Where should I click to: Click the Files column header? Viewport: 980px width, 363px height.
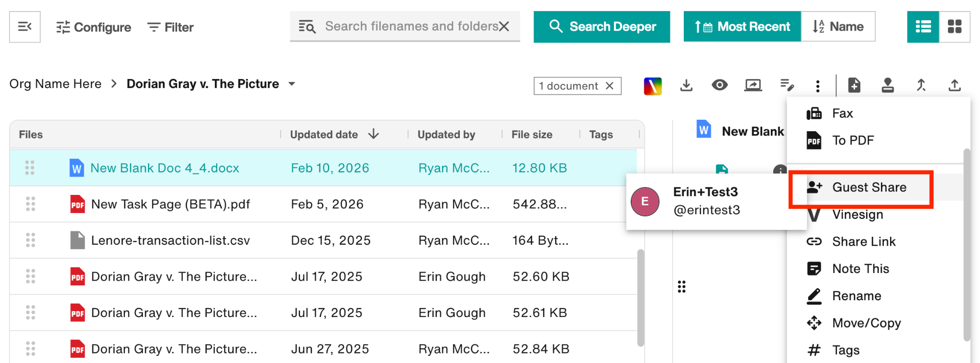tap(31, 135)
